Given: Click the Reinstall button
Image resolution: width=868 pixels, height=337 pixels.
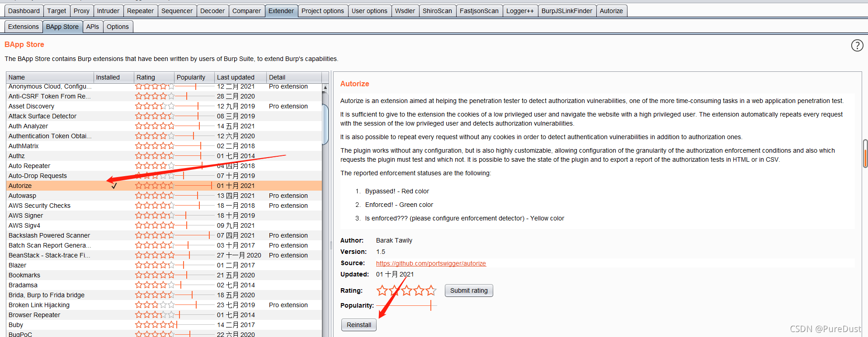Looking at the screenshot, I should 359,325.
